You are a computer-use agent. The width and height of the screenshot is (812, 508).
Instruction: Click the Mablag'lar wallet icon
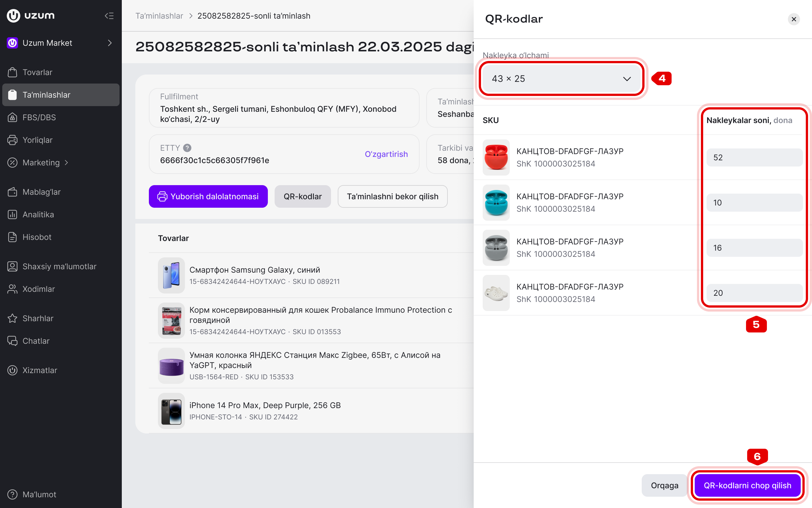point(12,192)
